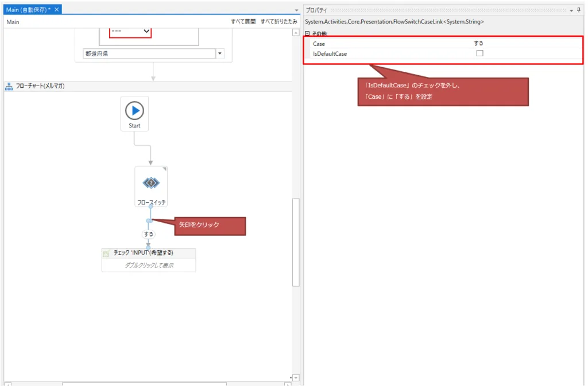Viewport: 588px width, 387px height.
Task: Open the '---' select dropdown
Action: click(x=146, y=31)
